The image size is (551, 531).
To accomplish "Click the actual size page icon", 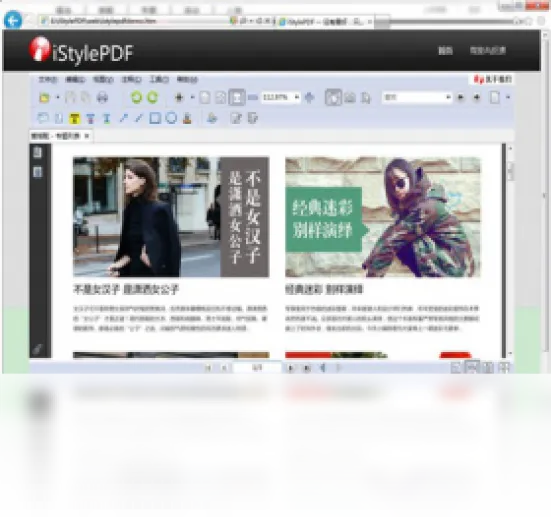I will (x=205, y=97).
